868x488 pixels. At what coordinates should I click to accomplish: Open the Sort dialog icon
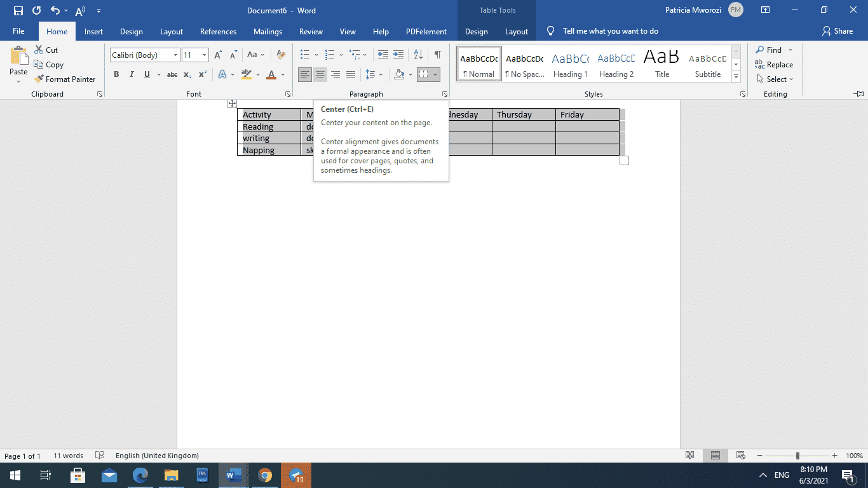418,55
